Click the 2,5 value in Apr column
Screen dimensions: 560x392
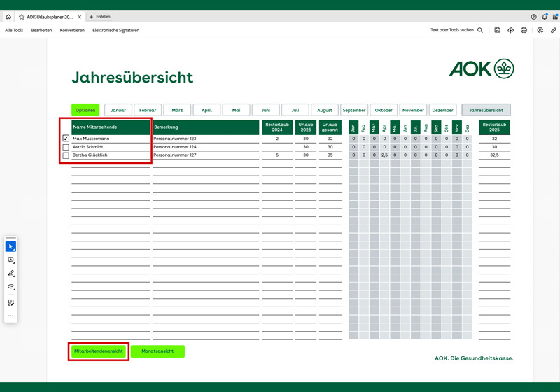pyautogui.click(x=384, y=155)
